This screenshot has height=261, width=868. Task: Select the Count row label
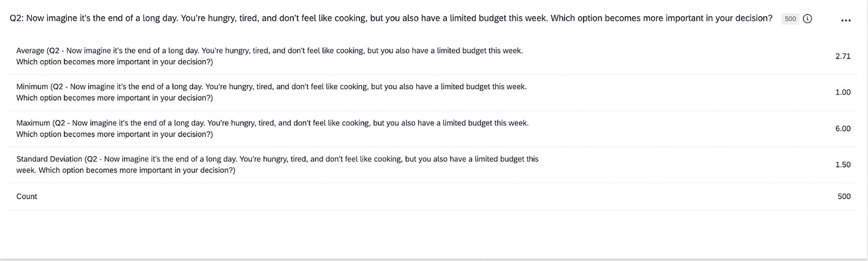click(27, 196)
